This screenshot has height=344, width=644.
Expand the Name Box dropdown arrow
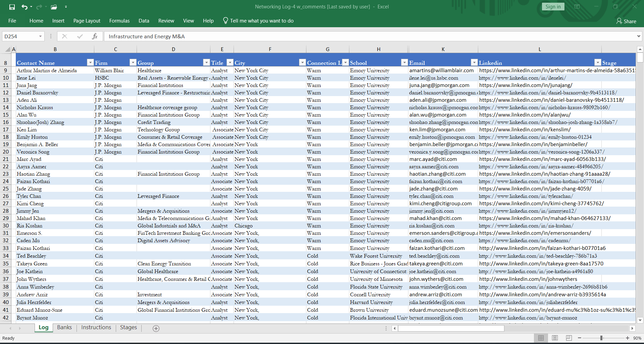click(x=41, y=36)
